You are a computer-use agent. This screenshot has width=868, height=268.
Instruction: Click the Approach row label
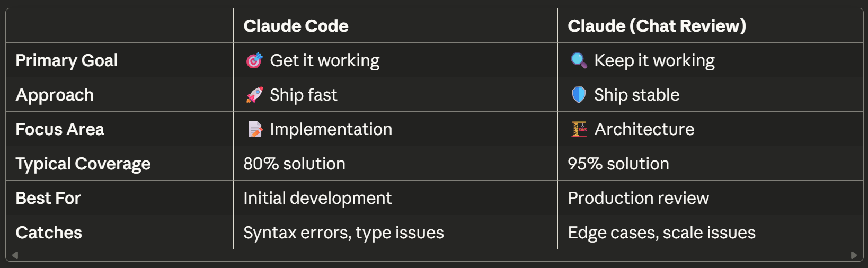click(55, 95)
